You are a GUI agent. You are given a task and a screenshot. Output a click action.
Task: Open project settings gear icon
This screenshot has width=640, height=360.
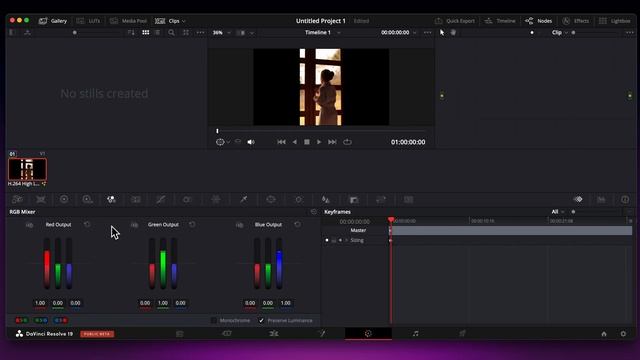(x=623, y=334)
